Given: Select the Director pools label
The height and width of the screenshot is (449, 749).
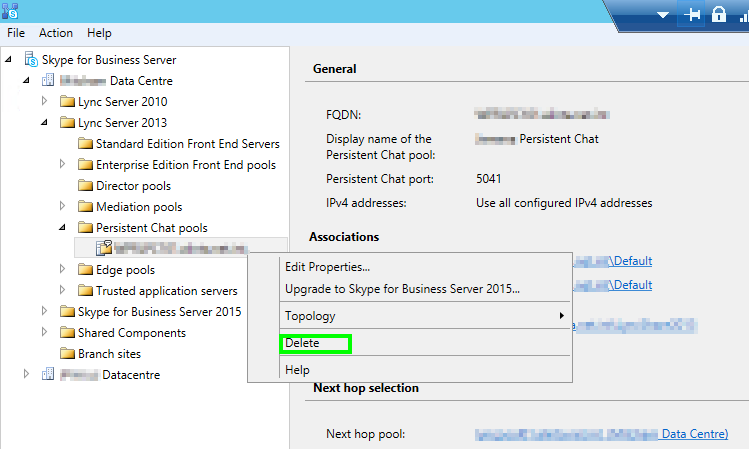Looking at the screenshot, I should (x=133, y=186).
